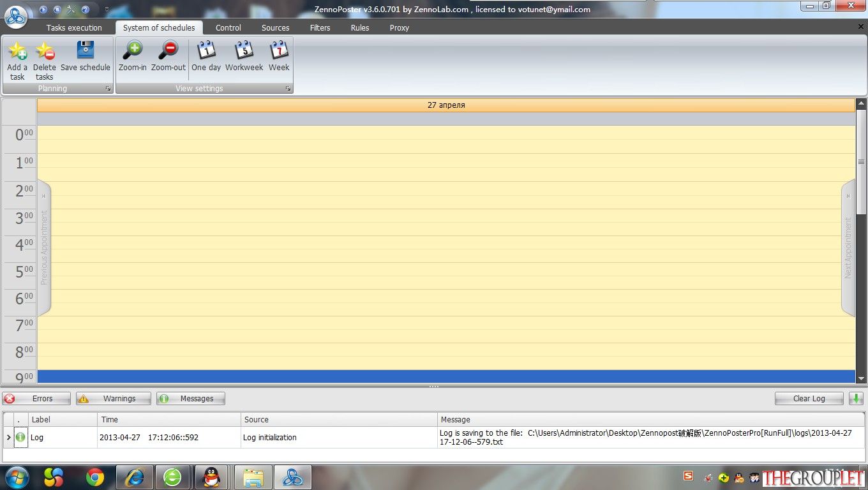Open the quick access toolbar dropdown arrow

coord(107,10)
